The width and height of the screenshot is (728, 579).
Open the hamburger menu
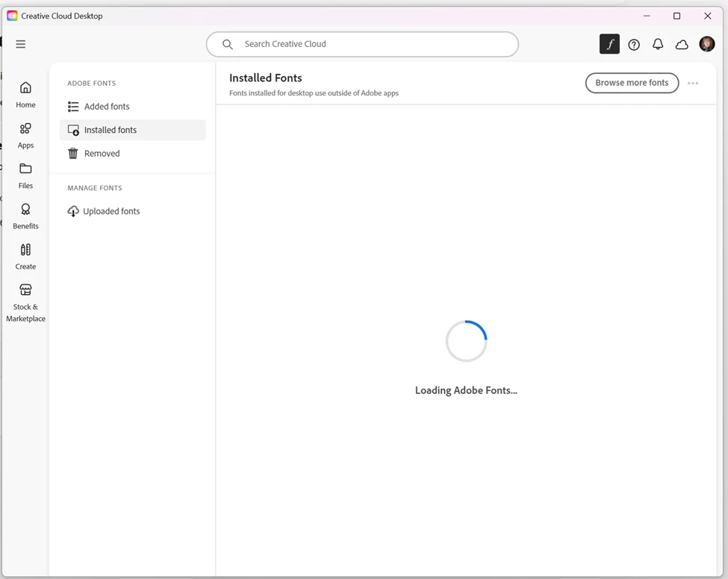pos(20,44)
